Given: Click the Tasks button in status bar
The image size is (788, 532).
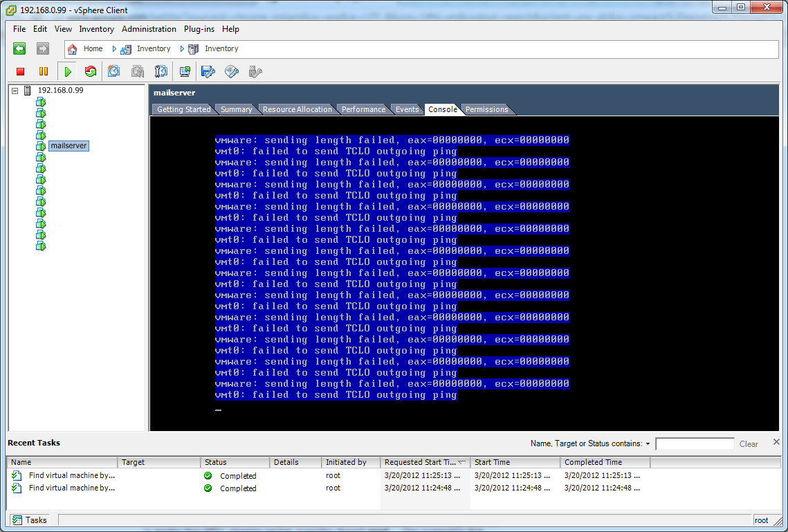Looking at the screenshot, I should [30, 520].
